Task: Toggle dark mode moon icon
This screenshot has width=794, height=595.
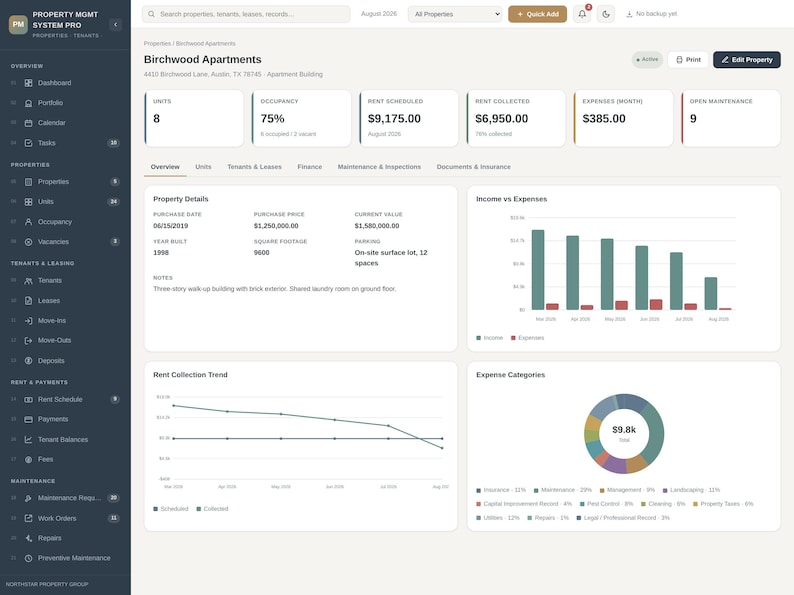Action: coord(606,14)
